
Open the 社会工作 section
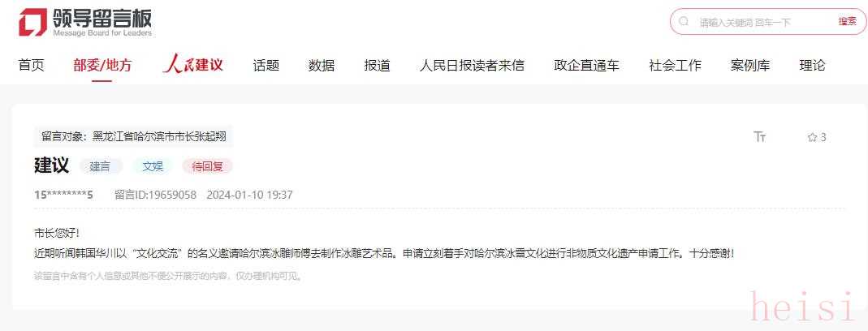[675, 66]
